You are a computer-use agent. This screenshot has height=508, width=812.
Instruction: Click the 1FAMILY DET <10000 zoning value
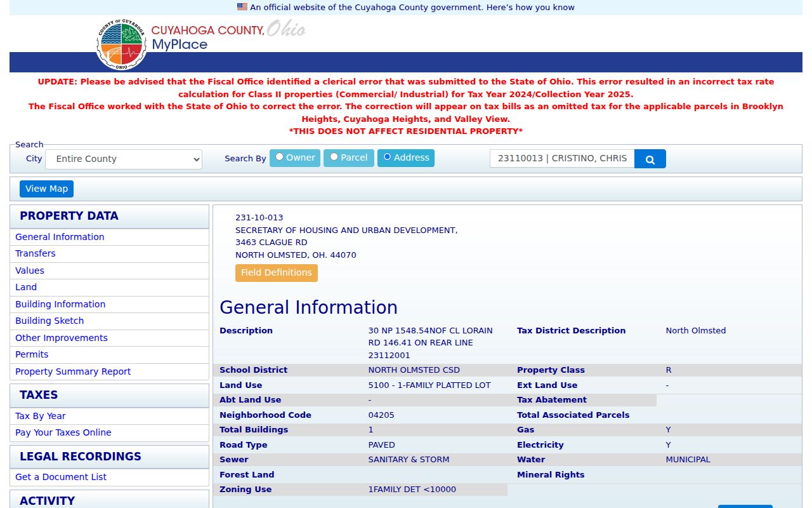(x=412, y=490)
